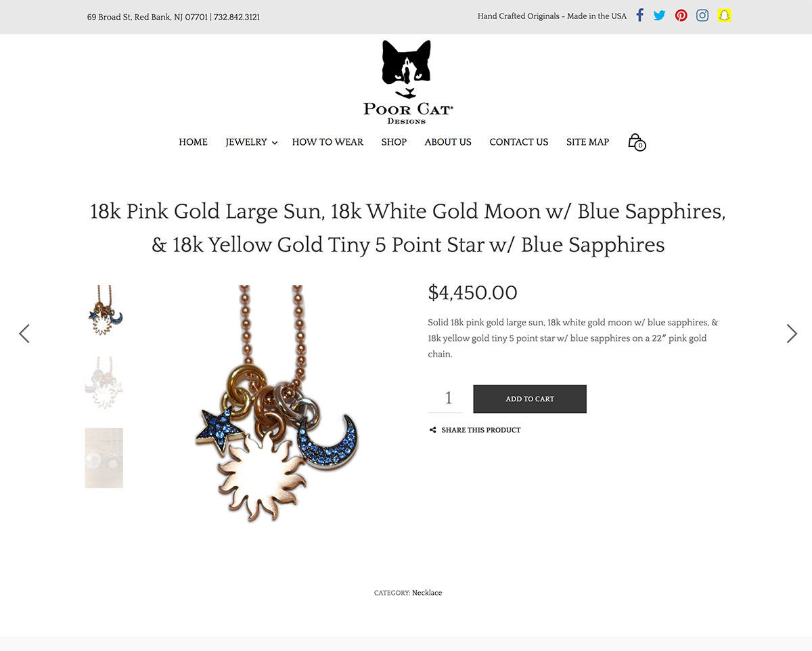The height and width of the screenshot is (651, 812).
Task: Click the quantity input field
Action: click(445, 399)
